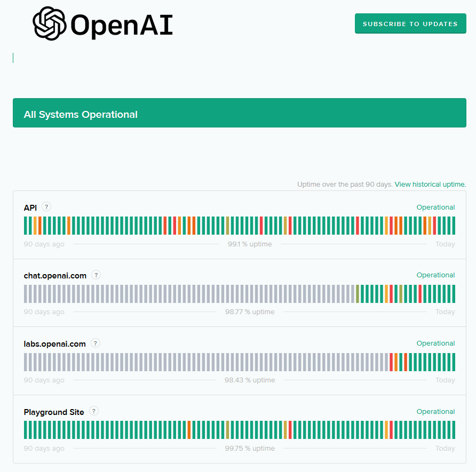Image resolution: width=476 pixels, height=472 pixels.
Task: Click the red bar in the Playground Site timeline
Action: pyautogui.click(x=391, y=430)
